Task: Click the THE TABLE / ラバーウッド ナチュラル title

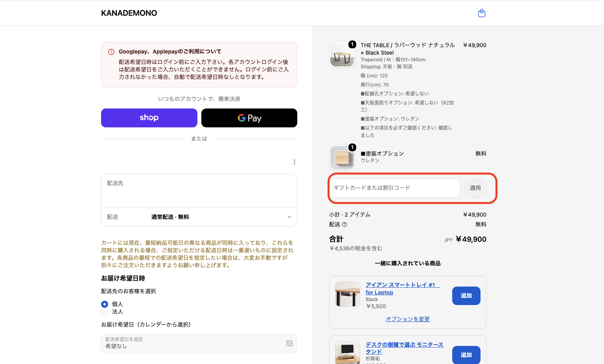Action: point(408,49)
